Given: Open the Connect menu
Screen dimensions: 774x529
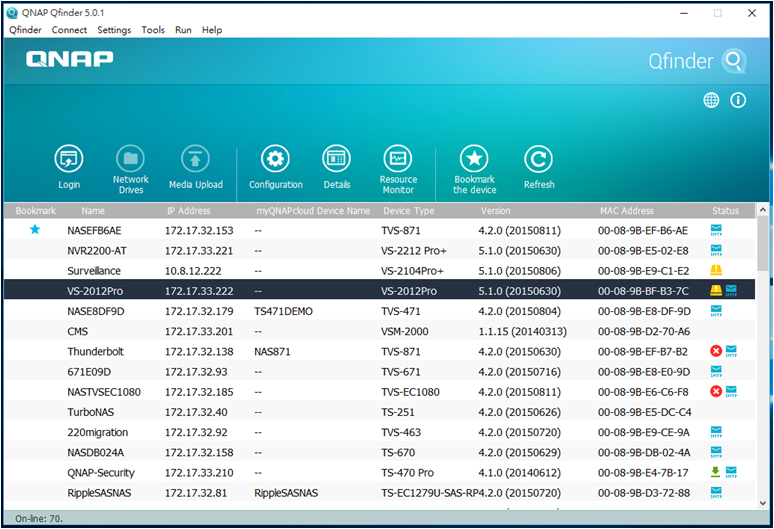Looking at the screenshot, I should (x=69, y=30).
